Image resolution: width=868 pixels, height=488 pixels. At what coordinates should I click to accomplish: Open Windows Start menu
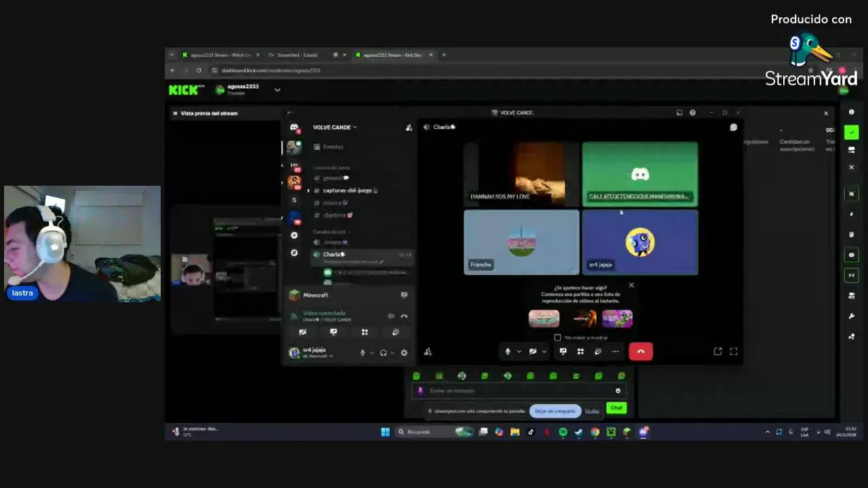tap(385, 432)
